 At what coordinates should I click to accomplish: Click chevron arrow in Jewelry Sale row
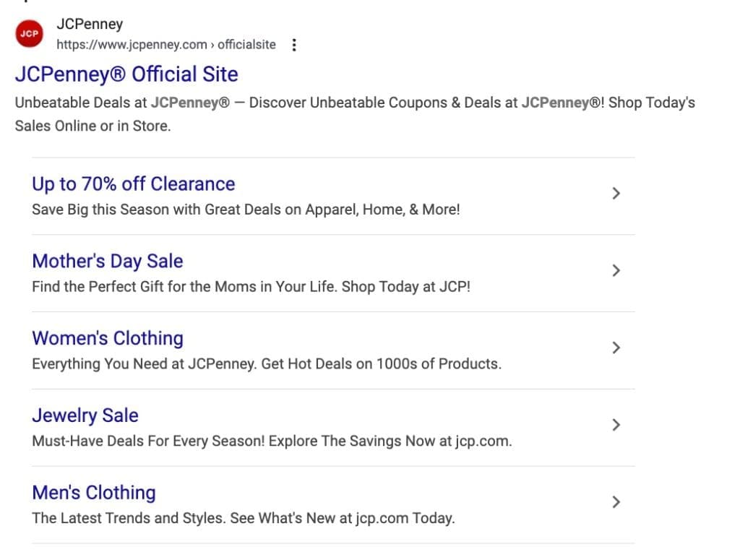pos(616,425)
